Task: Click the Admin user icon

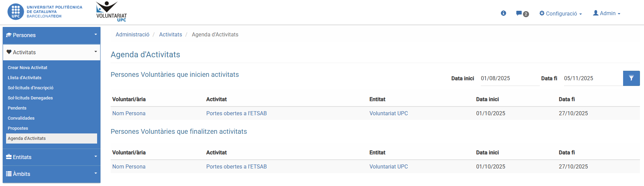Action: [x=596, y=13]
